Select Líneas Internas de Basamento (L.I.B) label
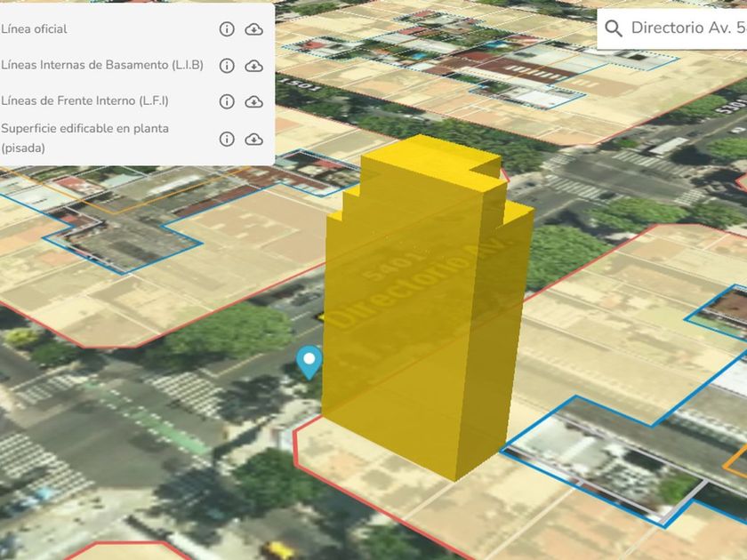This screenshot has height=560, width=747. (x=102, y=66)
